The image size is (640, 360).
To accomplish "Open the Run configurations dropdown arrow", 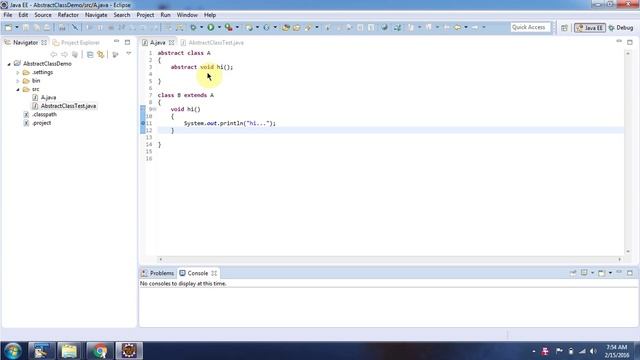I will click(x=219, y=27).
